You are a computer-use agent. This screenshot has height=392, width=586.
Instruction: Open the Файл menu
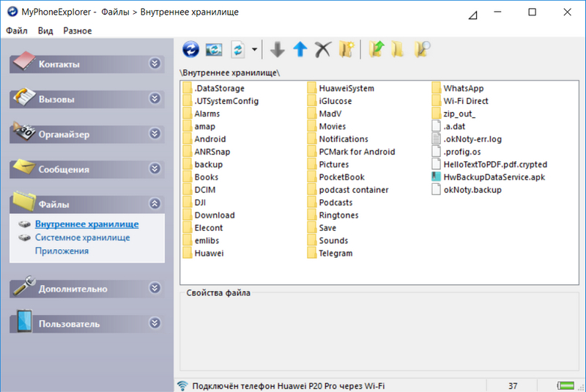tap(17, 31)
